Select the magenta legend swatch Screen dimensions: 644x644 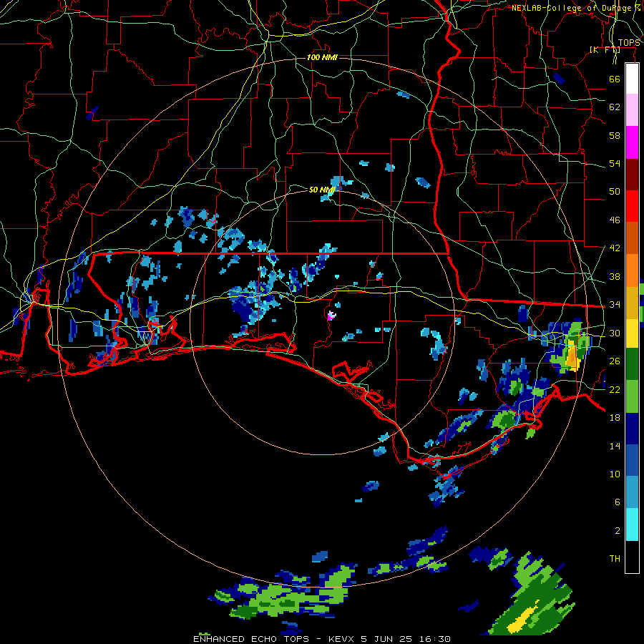tap(632, 142)
